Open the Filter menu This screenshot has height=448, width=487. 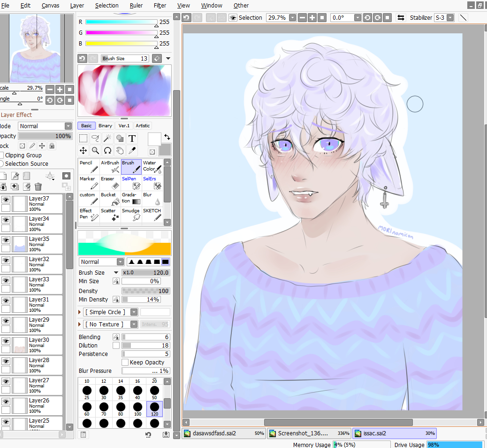click(160, 6)
